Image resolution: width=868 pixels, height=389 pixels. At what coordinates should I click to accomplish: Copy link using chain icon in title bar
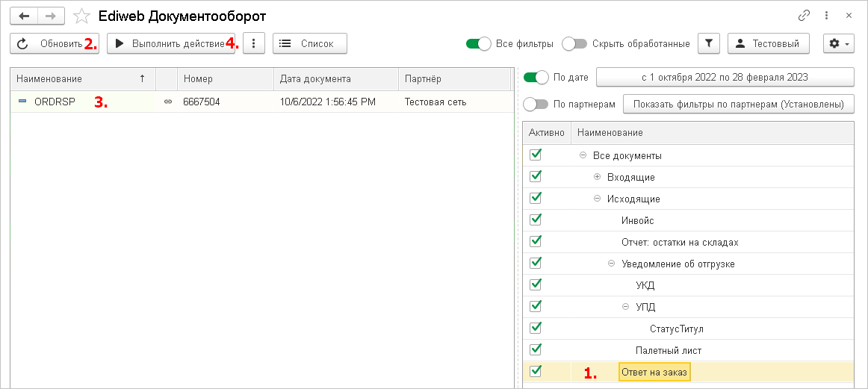(x=805, y=15)
